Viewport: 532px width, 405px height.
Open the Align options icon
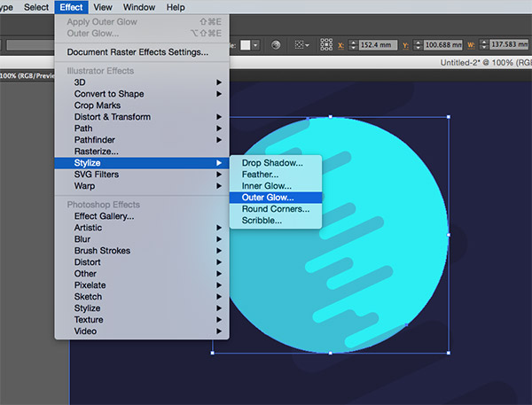301,43
